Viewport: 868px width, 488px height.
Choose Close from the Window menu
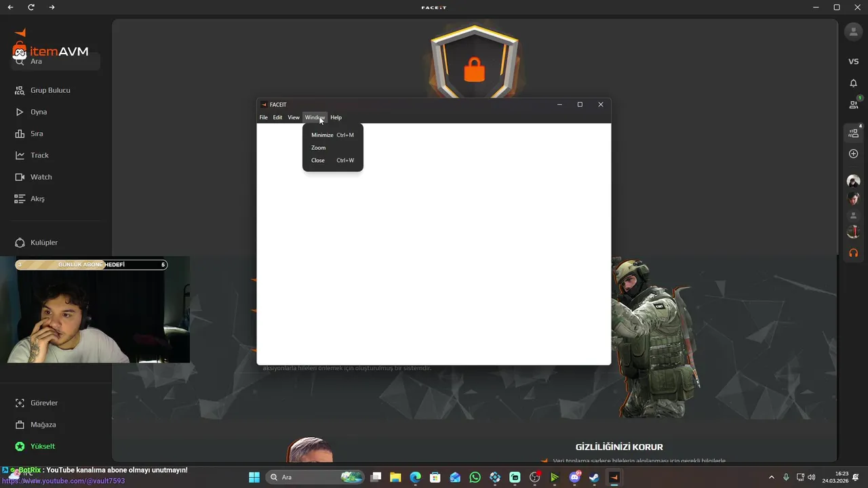[x=332, y=161]
